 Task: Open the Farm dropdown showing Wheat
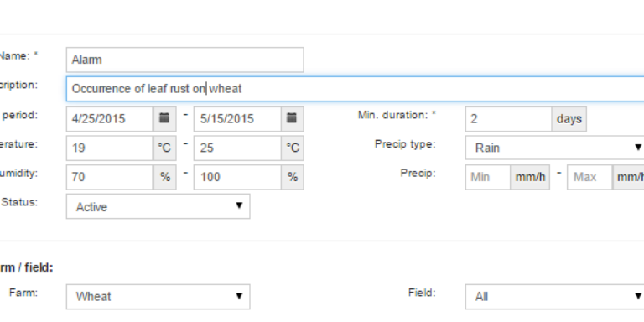158,297
